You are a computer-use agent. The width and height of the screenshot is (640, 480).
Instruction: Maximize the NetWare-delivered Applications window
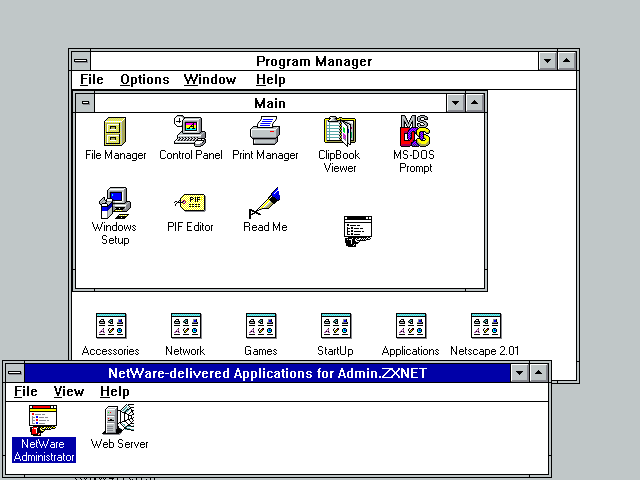pos(538,373)
